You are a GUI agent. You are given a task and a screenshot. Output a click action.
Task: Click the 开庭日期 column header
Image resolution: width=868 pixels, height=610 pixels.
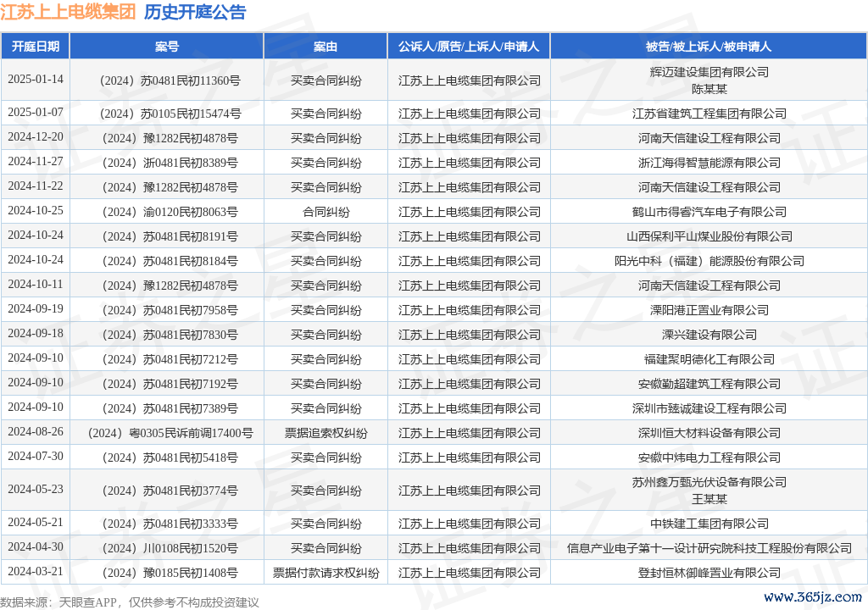[36, 47]
